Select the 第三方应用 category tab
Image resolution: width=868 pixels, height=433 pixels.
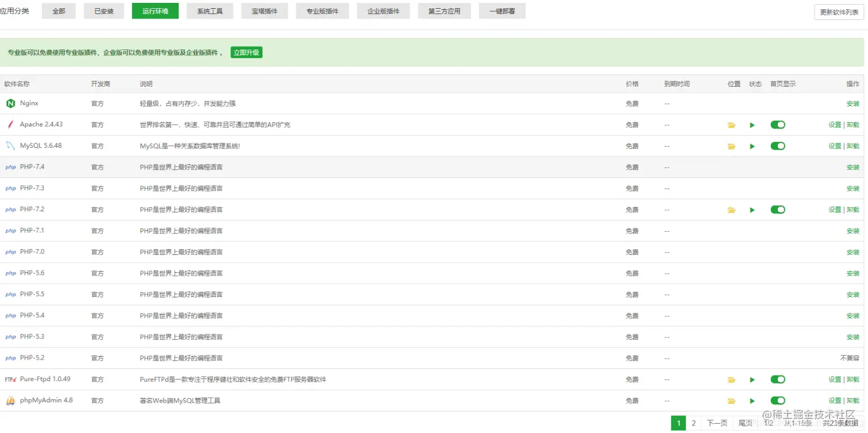444,11
